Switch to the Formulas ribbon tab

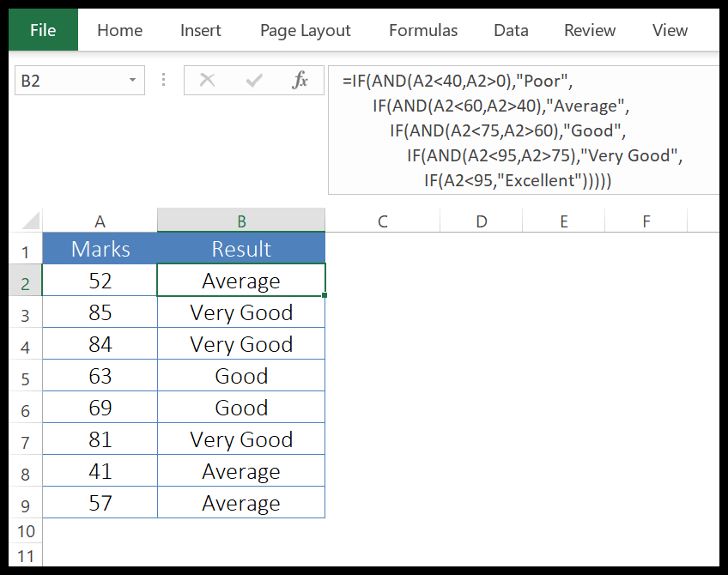tap(422, 29)
